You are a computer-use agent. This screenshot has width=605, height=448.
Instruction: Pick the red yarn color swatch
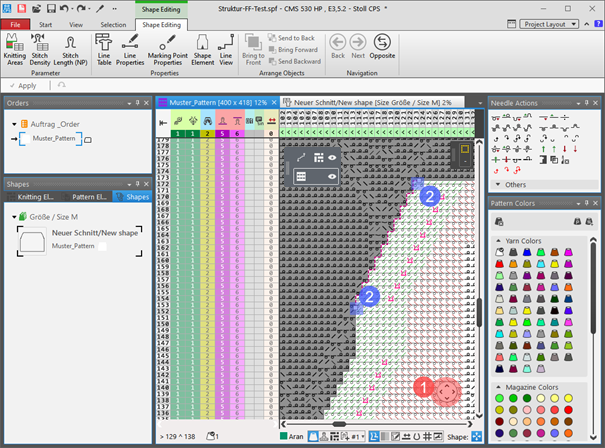tap(499, 264)
